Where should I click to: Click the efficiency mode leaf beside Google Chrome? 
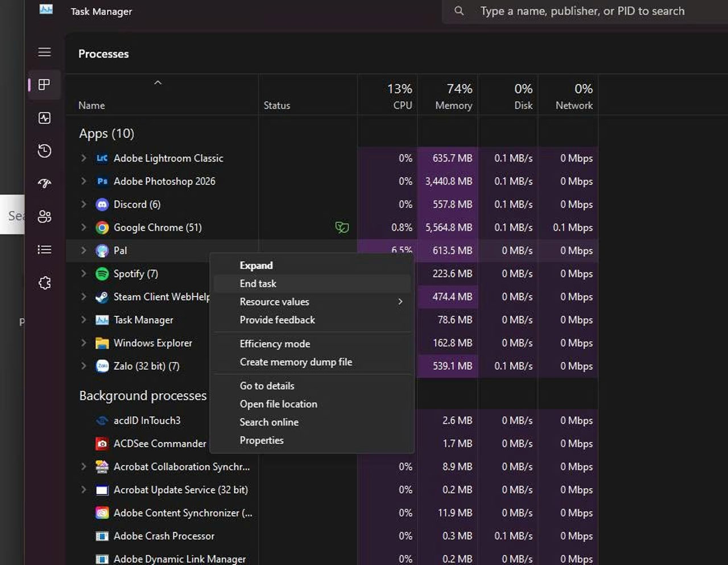pos(342,226)
